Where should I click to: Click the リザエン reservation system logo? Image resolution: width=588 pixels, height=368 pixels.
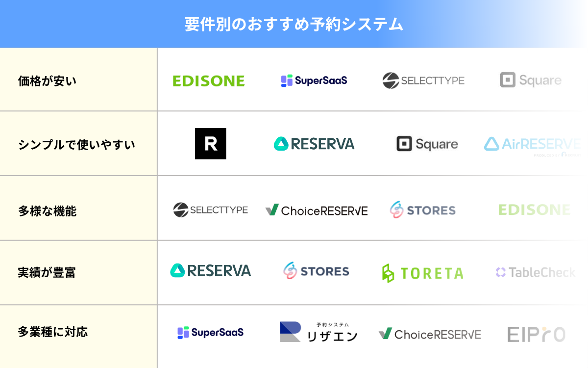point(318,332)
